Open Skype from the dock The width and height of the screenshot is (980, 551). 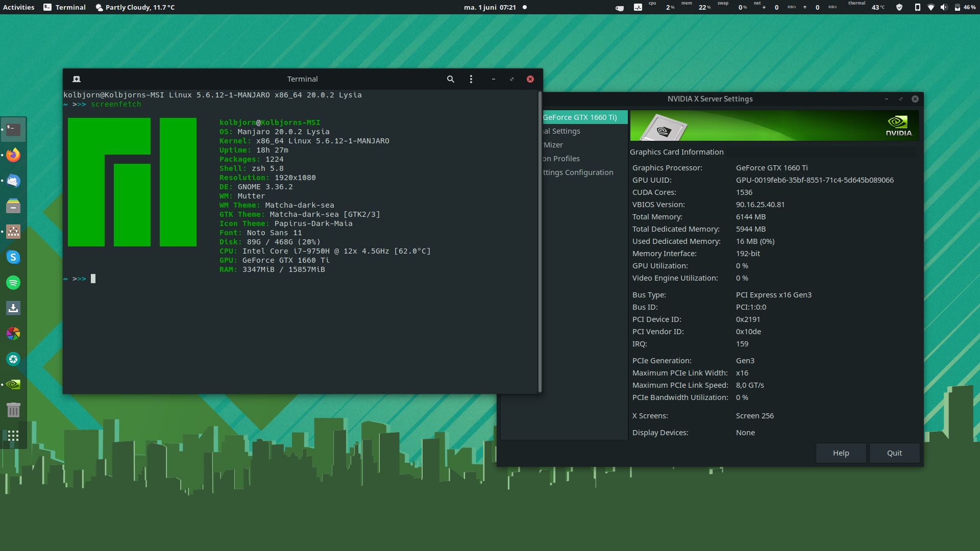pos(13,257)
